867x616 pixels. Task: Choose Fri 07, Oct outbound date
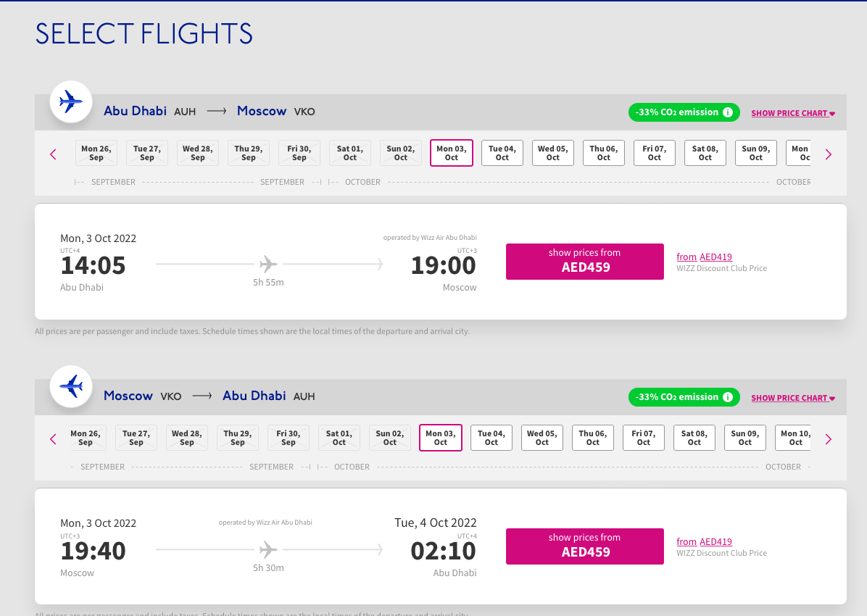[x=655, y=153]
